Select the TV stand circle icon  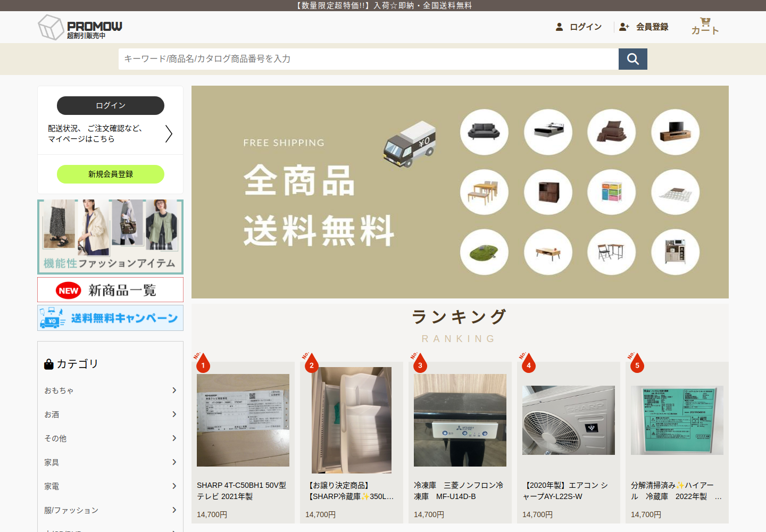tap(676, 132)
